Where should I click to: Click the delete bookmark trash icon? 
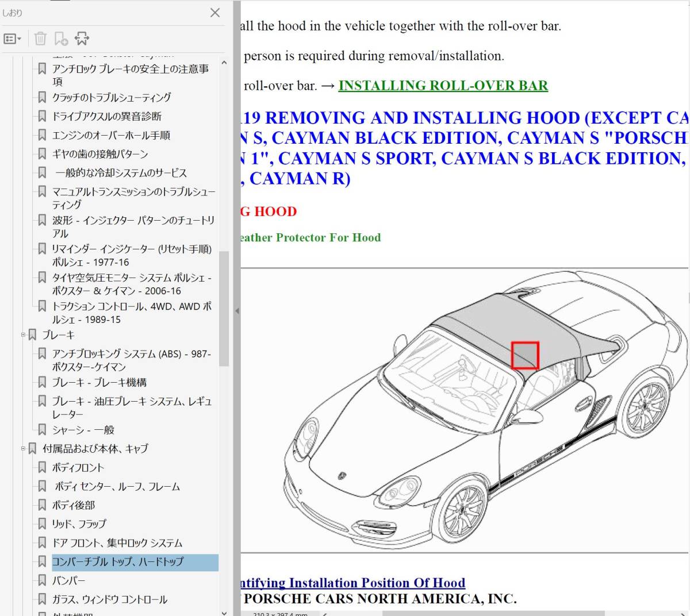coord(40,38)
